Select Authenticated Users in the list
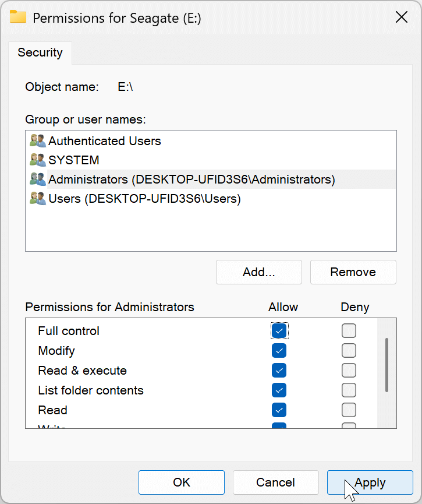This screenshot has width=422, height=504. (105, 141)
